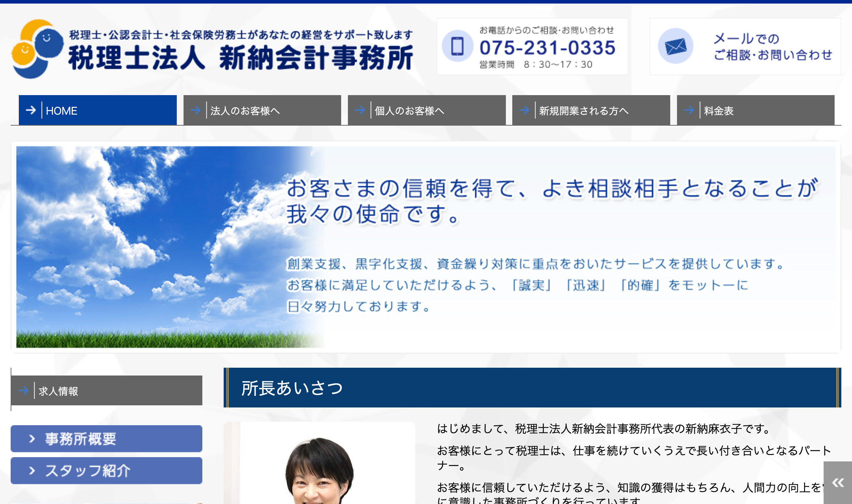The height and width of the screenshot is (504, 852).
Task: Open 求人情報 sidebar link
Action: [58, 391]
